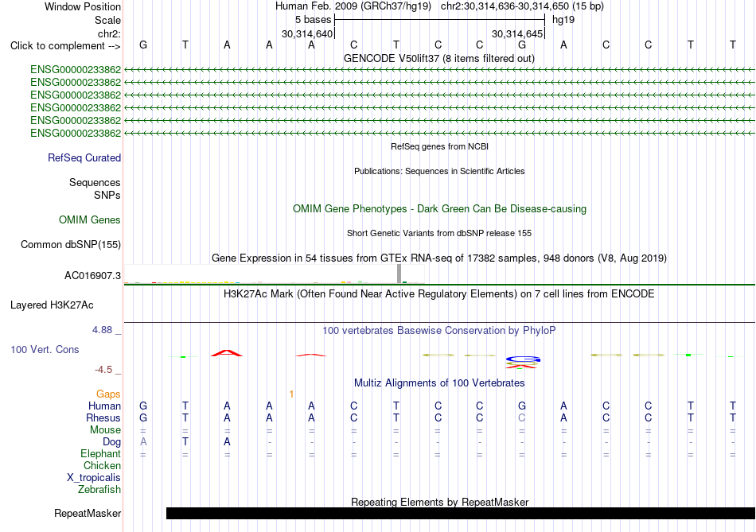Click the orange Gaps label
Screen dimensions: 756x532
point(108,394)
